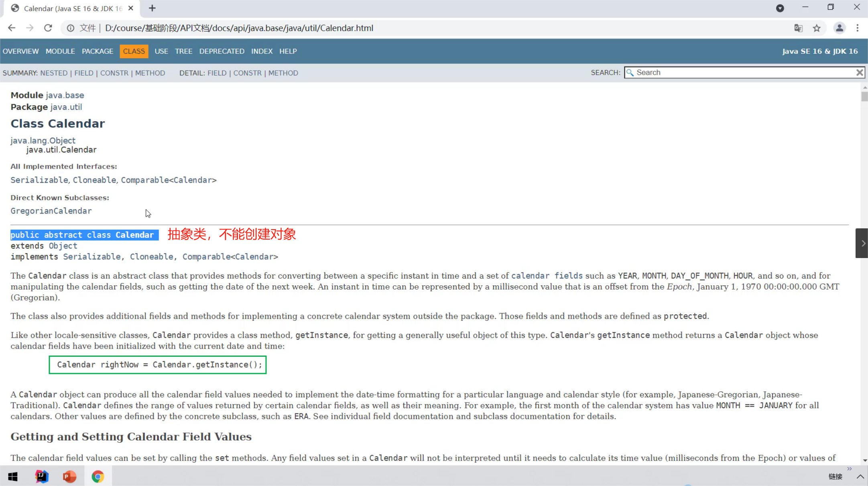Open the Google Translate page icon
Image resolution: width=868 pixels, height=486 pixels.
coord(798,28)
